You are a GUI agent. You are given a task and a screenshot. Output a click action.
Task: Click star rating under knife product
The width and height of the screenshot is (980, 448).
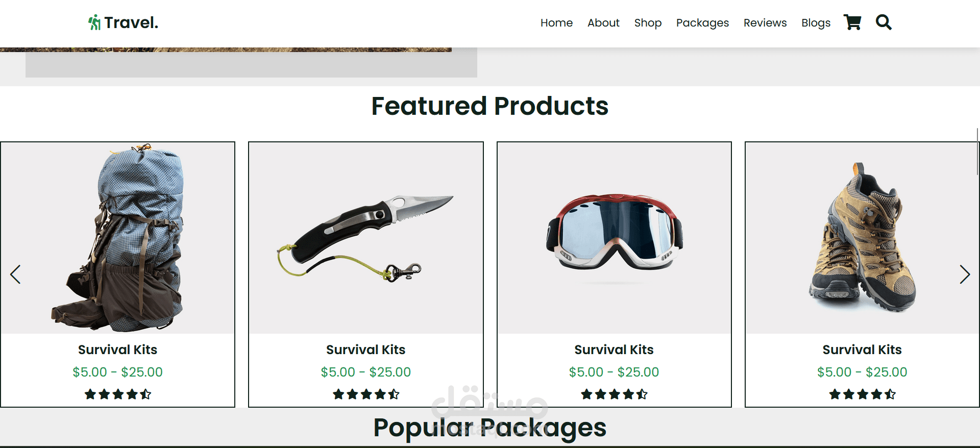click(366, 394)
